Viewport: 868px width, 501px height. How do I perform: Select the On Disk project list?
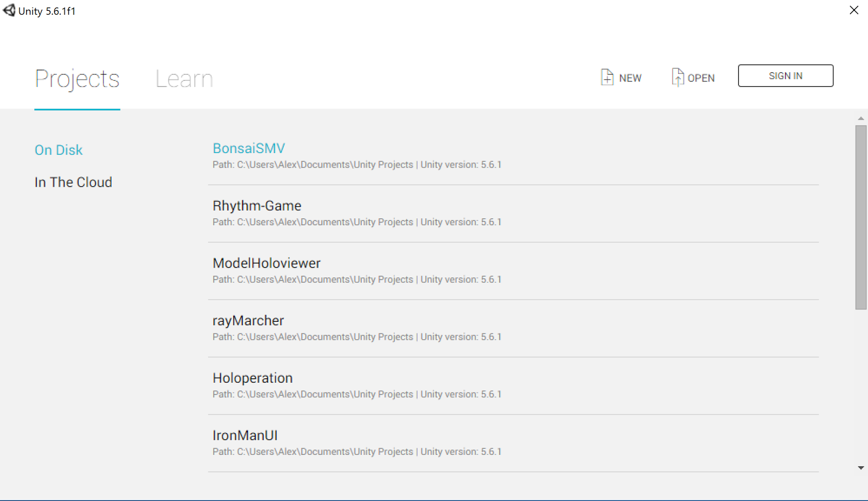pos(59,150)
